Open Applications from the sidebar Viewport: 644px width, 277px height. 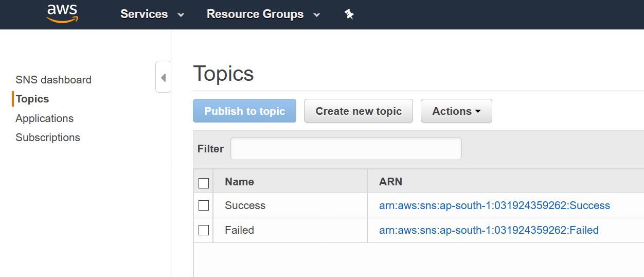click(x=44, y=118)
